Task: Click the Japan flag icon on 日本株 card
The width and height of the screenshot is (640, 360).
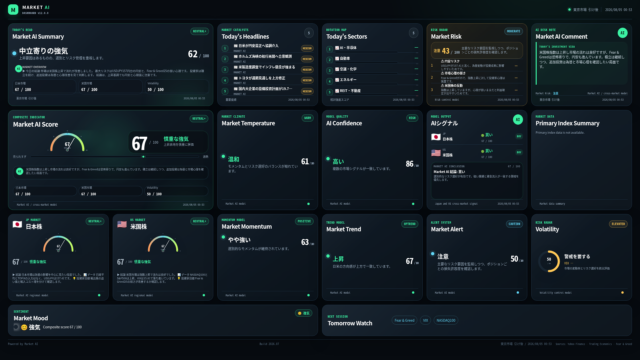Action: pos(17,224)
